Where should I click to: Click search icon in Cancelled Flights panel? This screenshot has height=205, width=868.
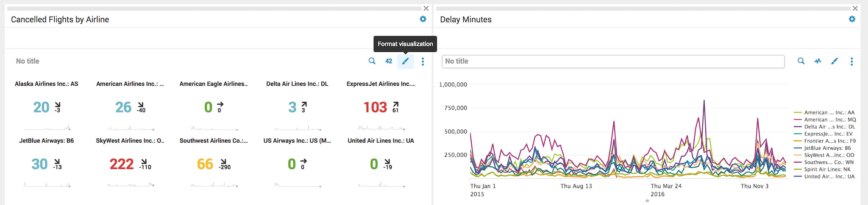click(x=372, y=61)
